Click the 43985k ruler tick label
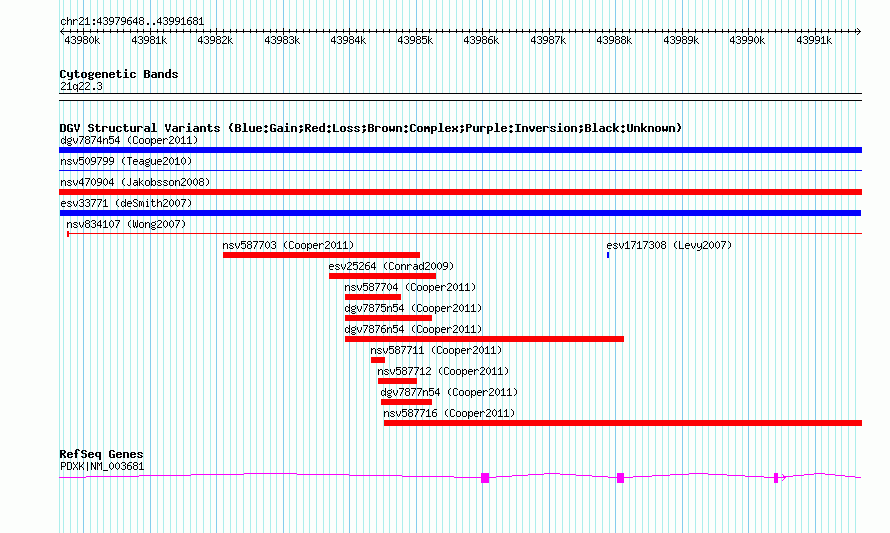 (415, 40)
